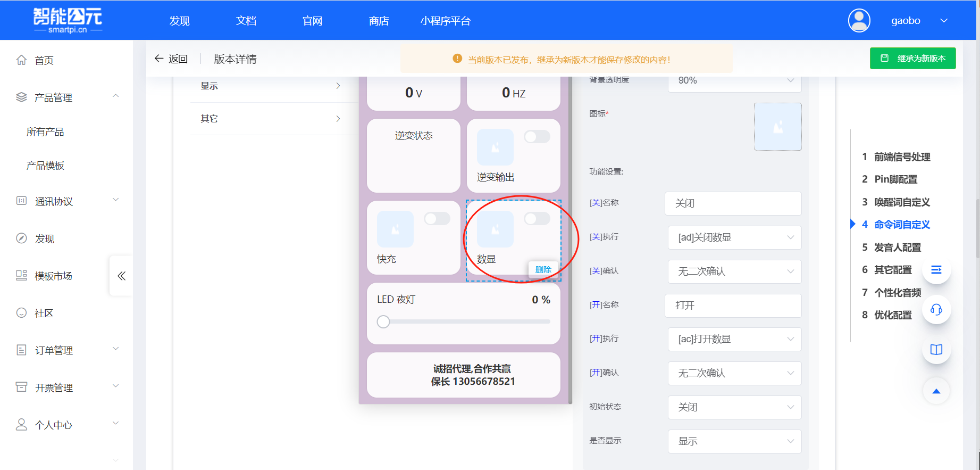The width and height of the screenshot is (980, 470).
Task: Open the [开]执行 dropdown
Action: pyautogui.click(x=735, y=339)
